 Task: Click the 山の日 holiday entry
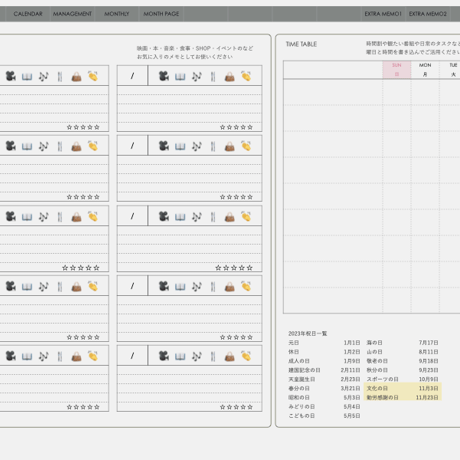tap(374, 352)
